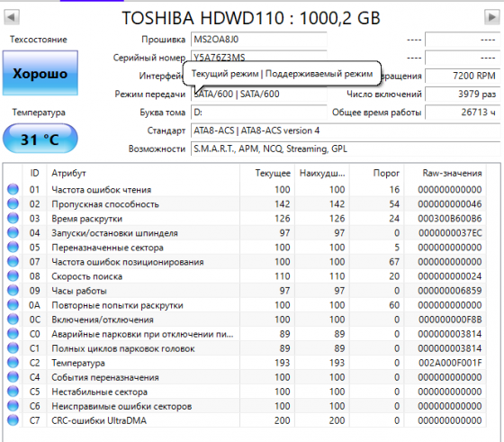
Task: Click status icon for attribute 09 Часы работы
Action: click(x=13, y=291)
